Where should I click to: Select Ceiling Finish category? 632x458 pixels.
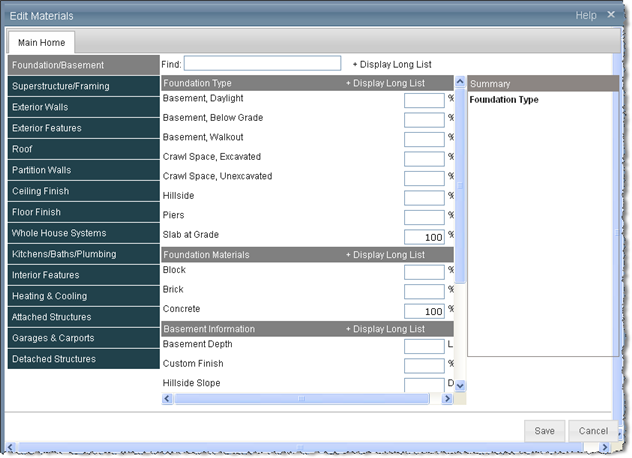(x=83, y=191)
